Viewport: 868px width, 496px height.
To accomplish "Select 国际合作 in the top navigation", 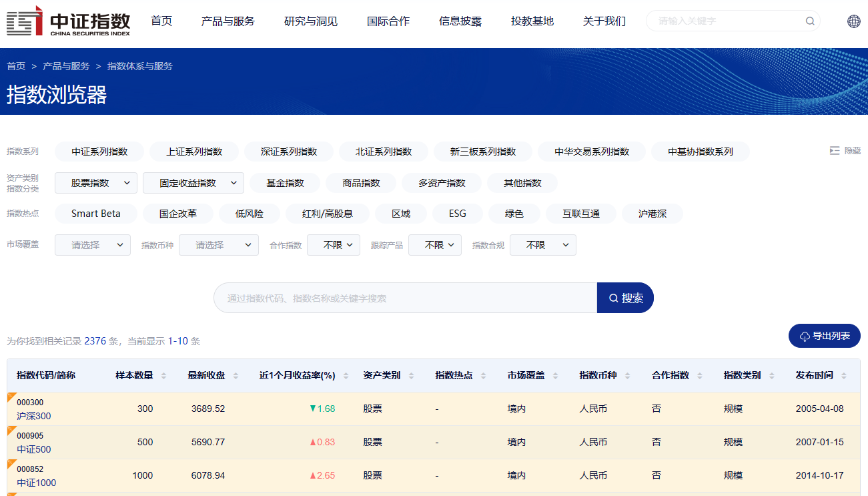I will (388, 21).
